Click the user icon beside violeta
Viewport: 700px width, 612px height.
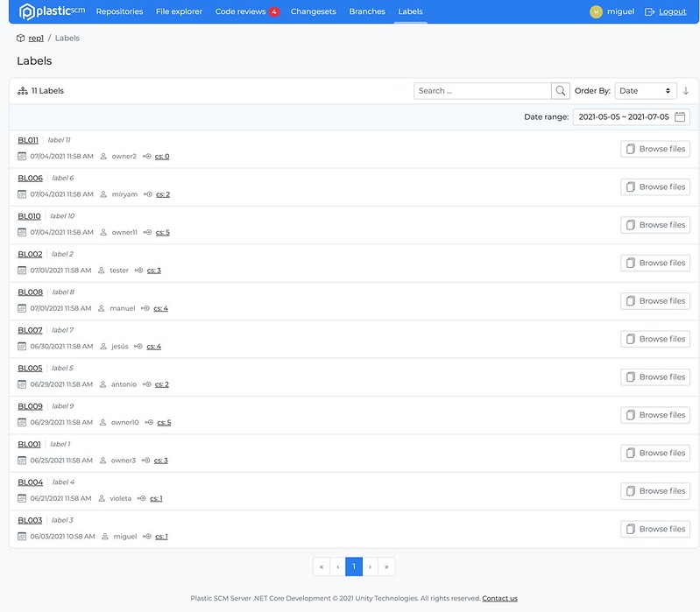[102, 498]
